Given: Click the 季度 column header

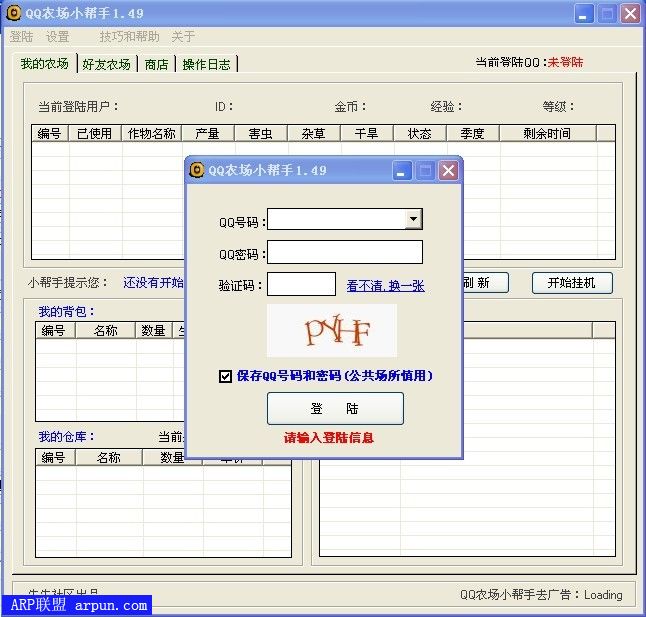Looking at the screenshot, I should [x=473, y=133].
